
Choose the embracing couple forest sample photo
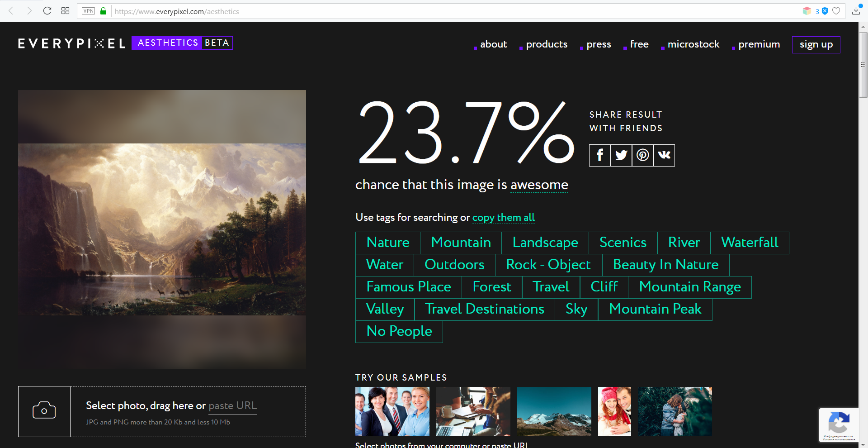point(675,411)
